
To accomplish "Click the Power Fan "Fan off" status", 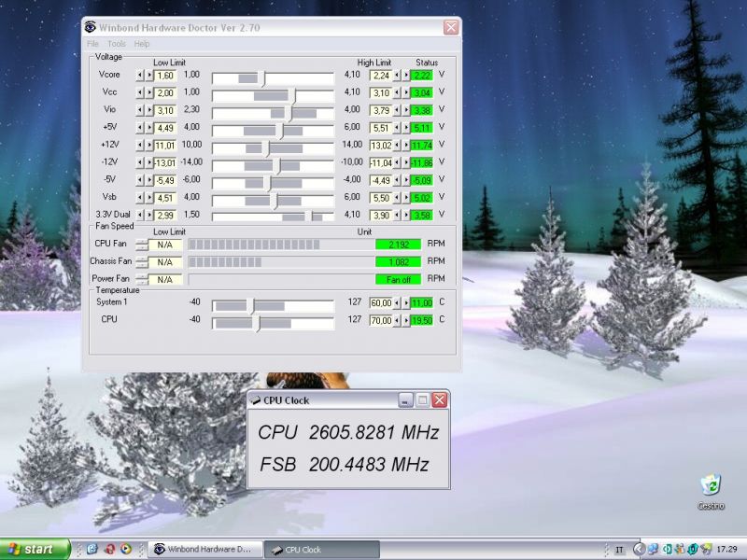I will 399,279.
